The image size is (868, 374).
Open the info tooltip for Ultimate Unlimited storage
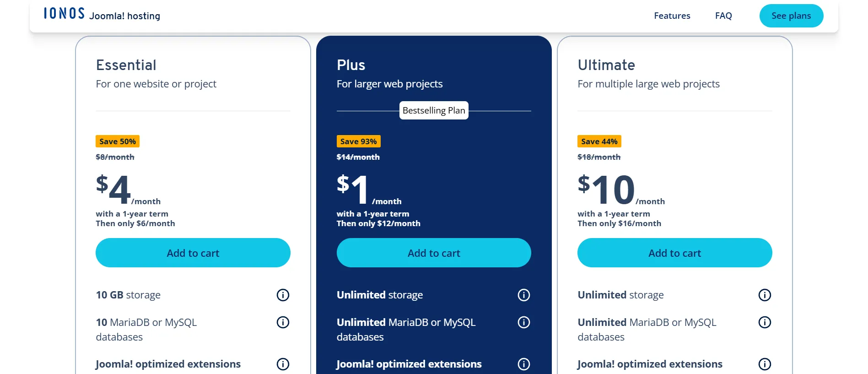pyautogui.click(x=765, y=295)
